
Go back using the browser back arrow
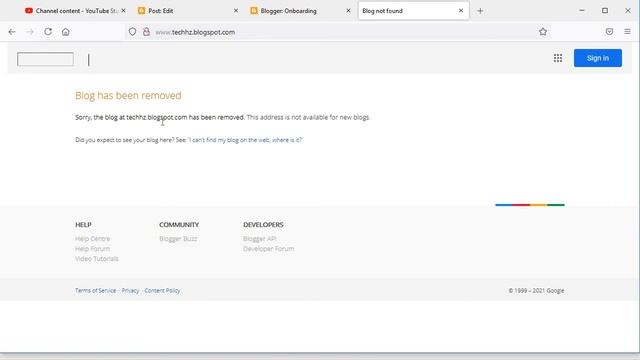[x=12, y=32]
